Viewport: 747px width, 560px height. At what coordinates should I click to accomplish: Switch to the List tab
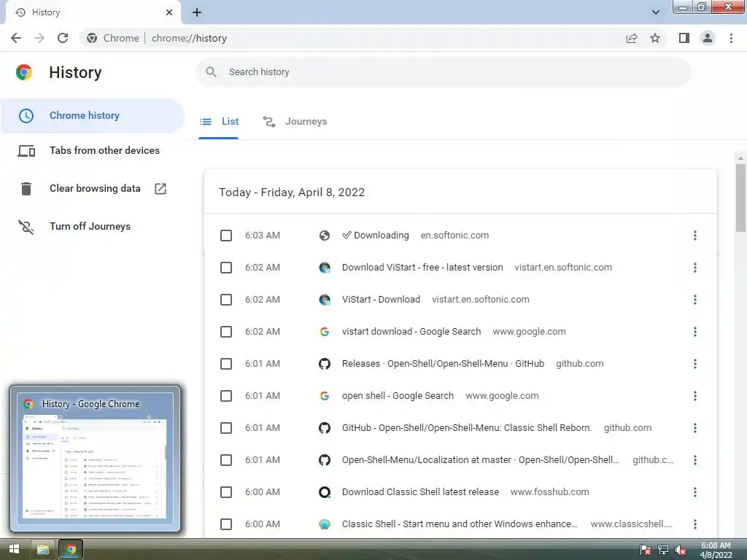(x=219, y=122)
